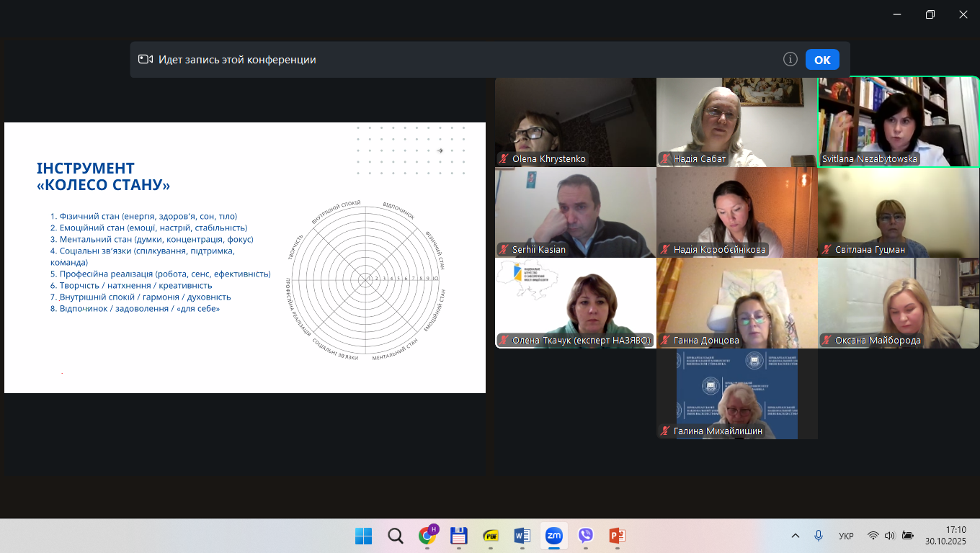The image size is (980, 553).
Task: Open the PDF application in taskbar
Action: (x=491, y=536)
